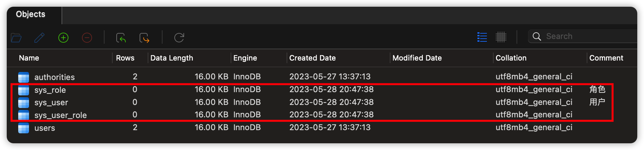This screenshot has height=150, width=644.
Task: Select the authorities table row
Action: coord(322,77)
